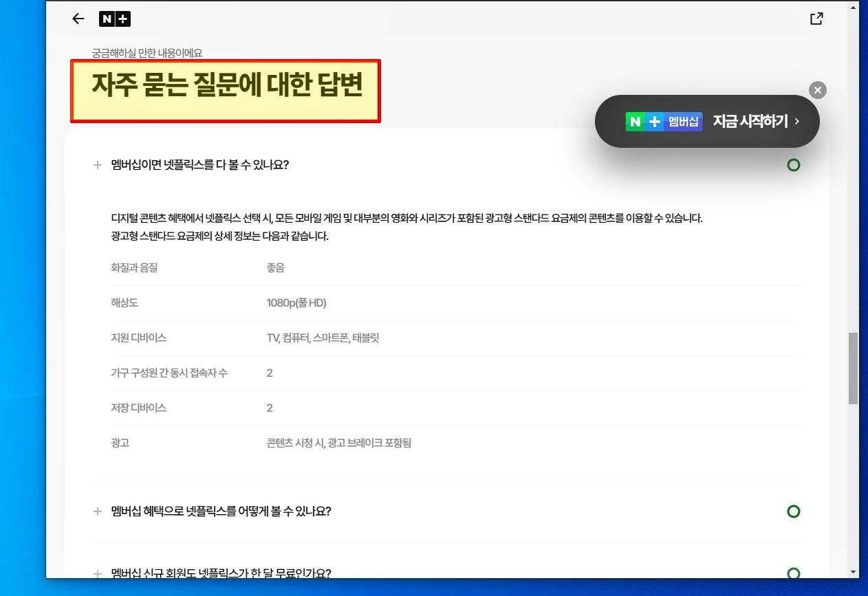868x596 pixels.
Task: Click the 디지털 콘텐츠 혜택에서 넷플릭스 선택 시 sentence
Action: tap(406, 218)
